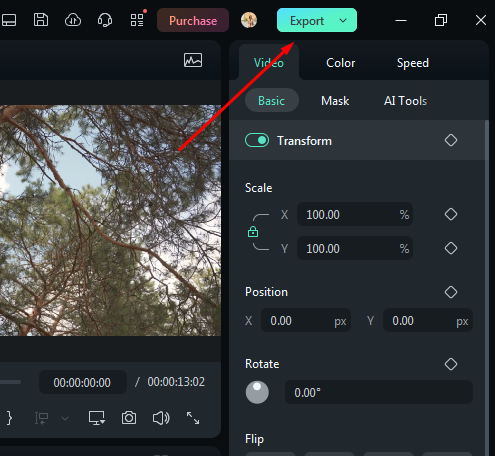Screen dimensions: 495x456
Task: Enter fullscreen preview with expand arrows
Action: point(193,418)
